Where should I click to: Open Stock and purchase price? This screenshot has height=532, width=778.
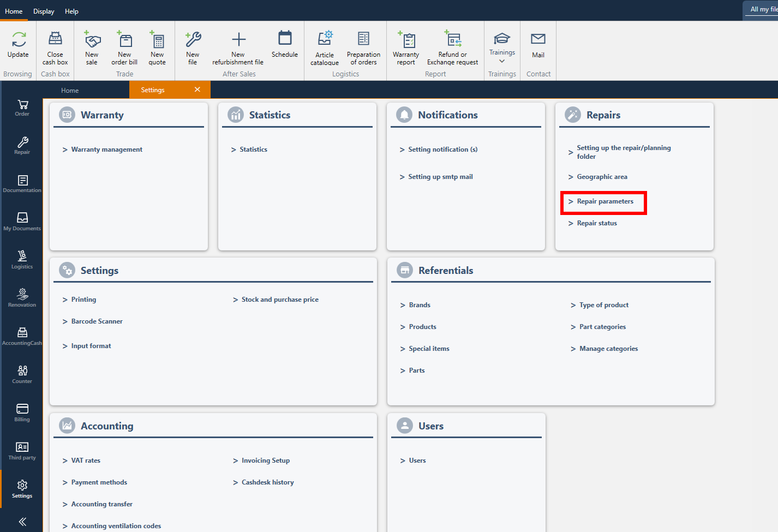pyautogui.click(x=280, y=300)
